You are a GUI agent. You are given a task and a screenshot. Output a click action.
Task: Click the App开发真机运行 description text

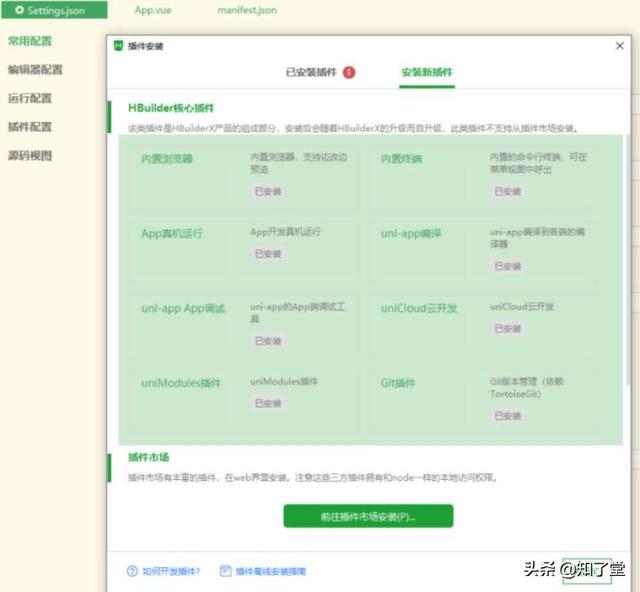coord(285,232)
